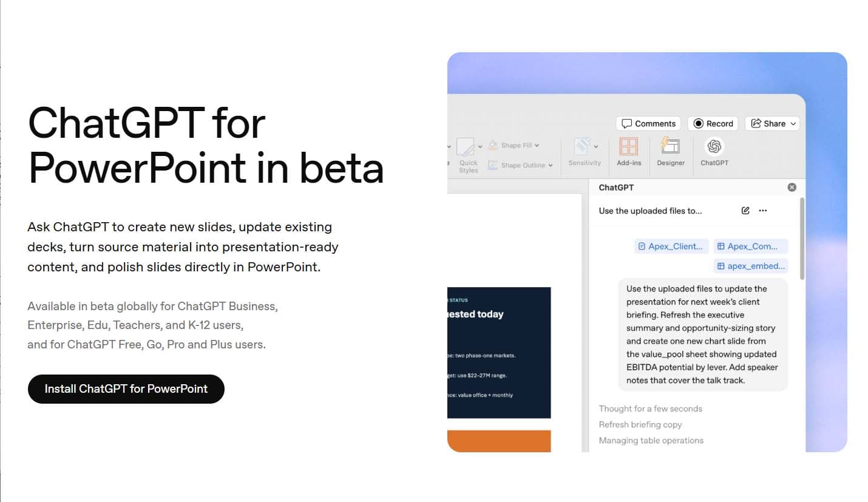Open the Apex_Client... document attachment

point(672,246)
